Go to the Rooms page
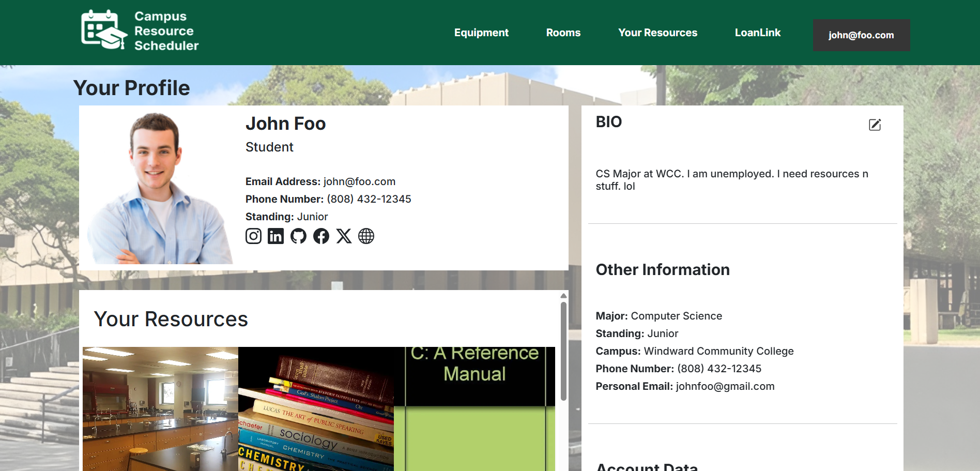Screen dimensions: 980x471 pos(563,33)
